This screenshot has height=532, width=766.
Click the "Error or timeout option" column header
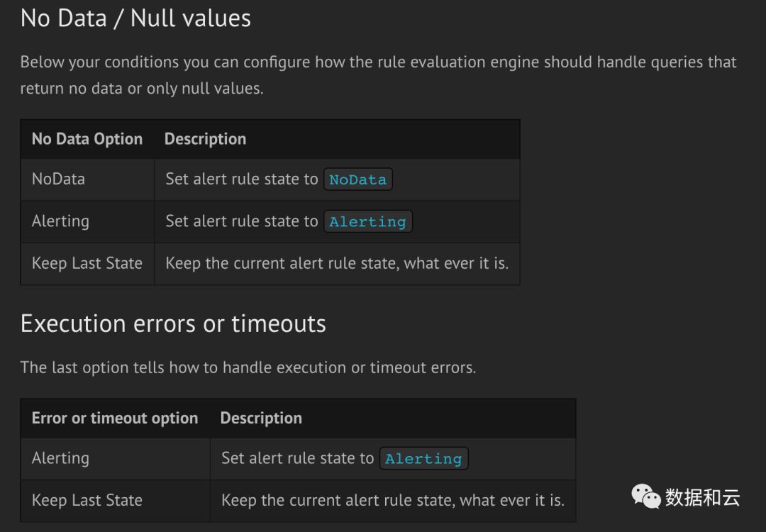115,419
